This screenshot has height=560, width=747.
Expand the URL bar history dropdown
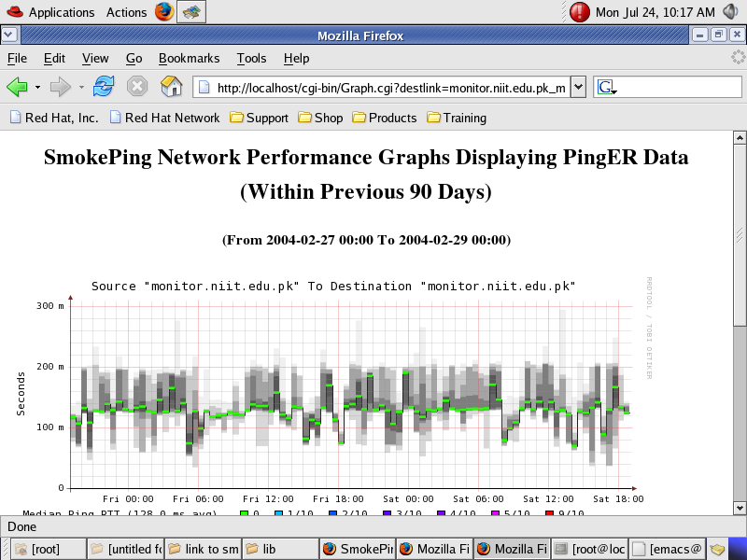[x=578, y=87]
